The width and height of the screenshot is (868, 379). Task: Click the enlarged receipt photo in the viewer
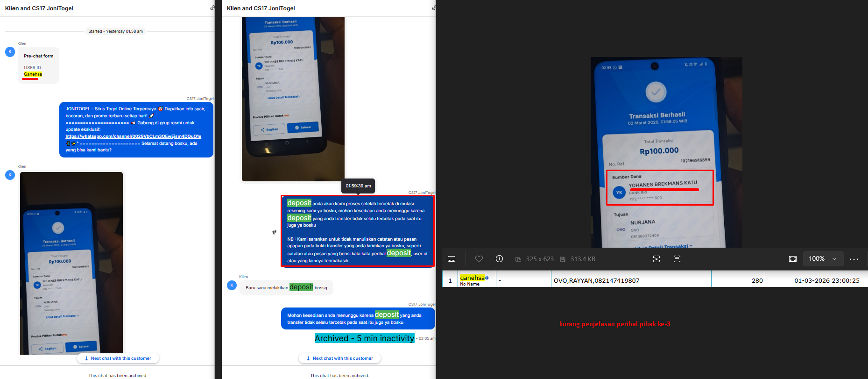(x=666, y=152)
